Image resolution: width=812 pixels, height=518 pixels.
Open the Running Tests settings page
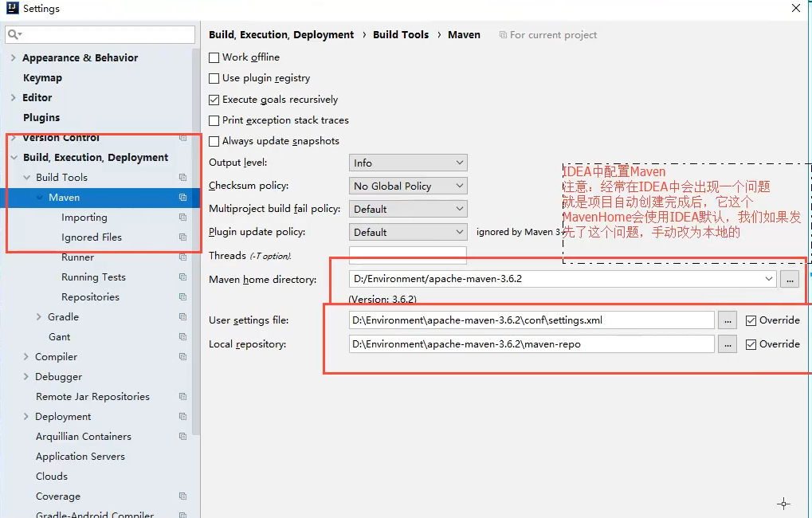94,277
